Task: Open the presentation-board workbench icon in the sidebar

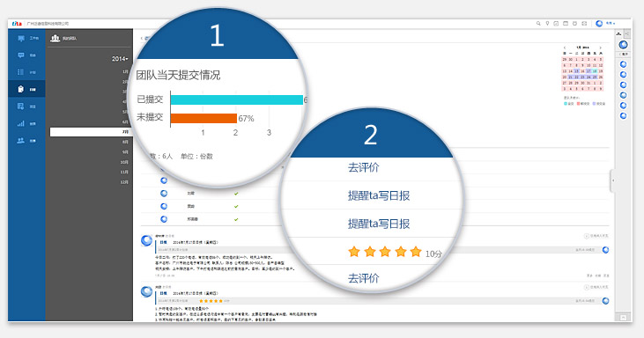Action: point(21,38)
